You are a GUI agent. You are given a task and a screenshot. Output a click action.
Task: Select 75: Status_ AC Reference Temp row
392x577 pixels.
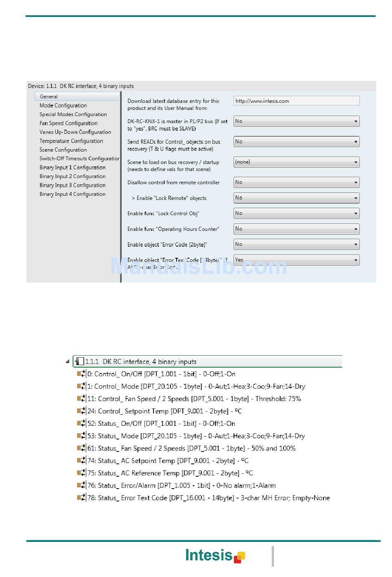[170, 473]
